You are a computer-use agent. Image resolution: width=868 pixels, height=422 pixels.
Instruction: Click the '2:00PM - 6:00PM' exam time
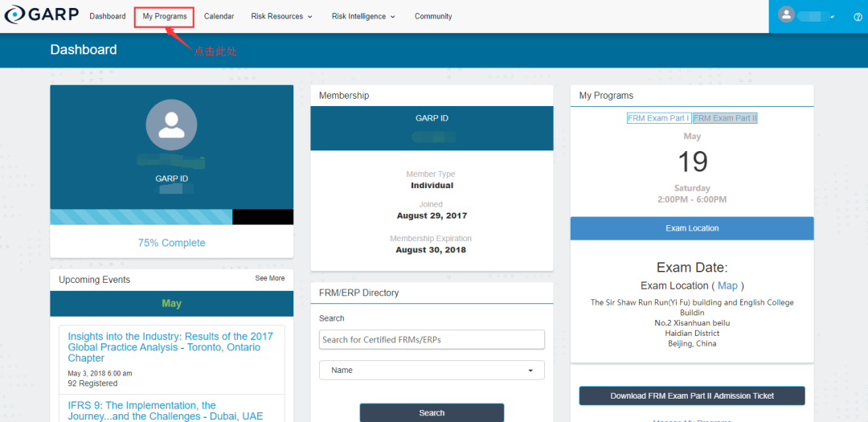[692, 199]
